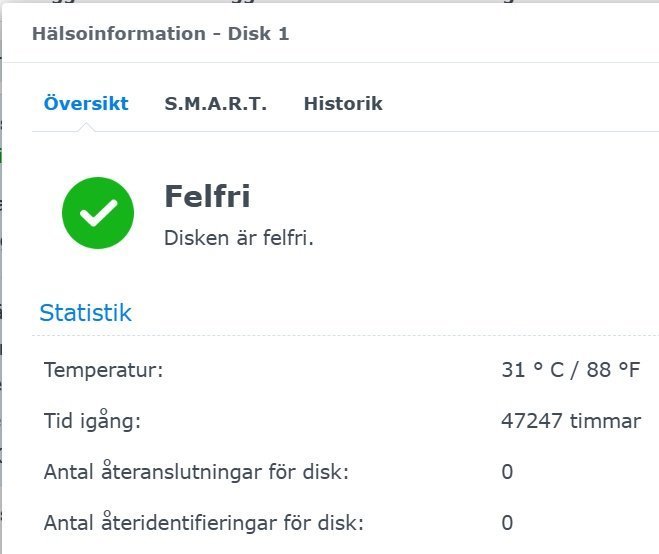Click the background window strip above the dialog
The image size is (659, 554).
(330, 4)
